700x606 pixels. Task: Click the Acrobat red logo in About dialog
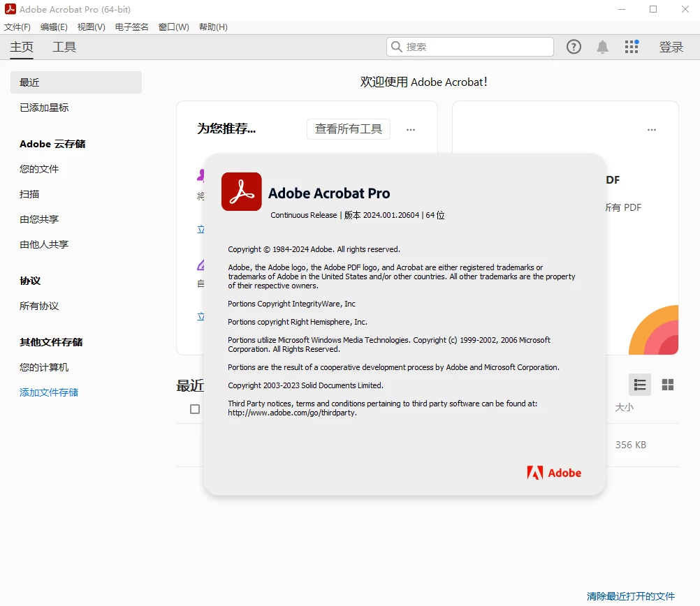(242, 191)
